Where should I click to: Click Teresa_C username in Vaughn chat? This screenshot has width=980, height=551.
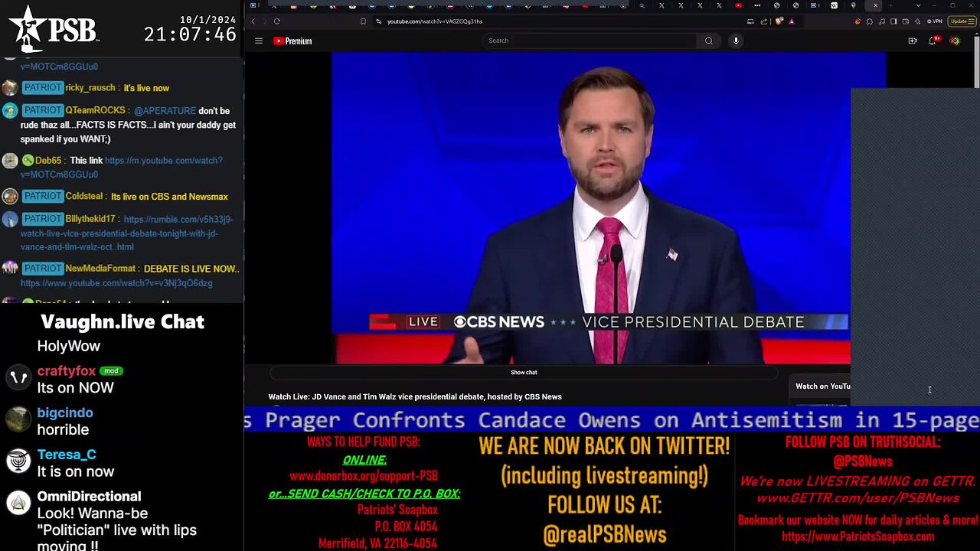pos(67,455)
